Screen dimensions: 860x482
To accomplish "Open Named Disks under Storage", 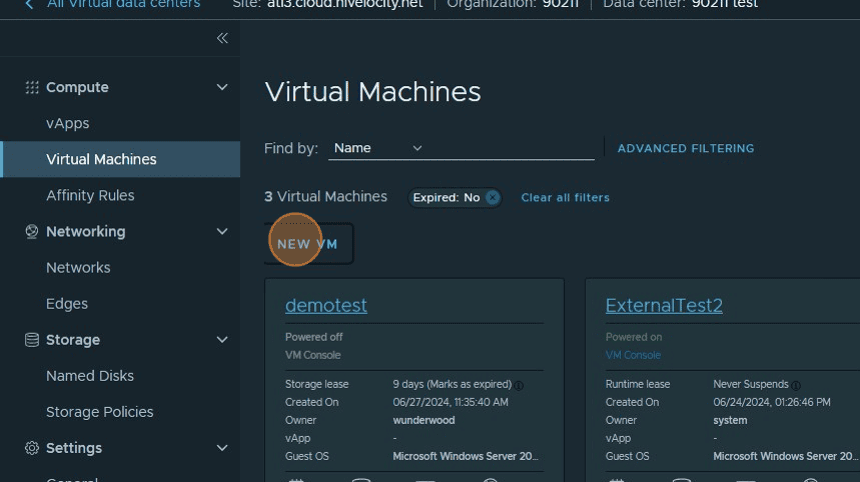I will 90,376.
